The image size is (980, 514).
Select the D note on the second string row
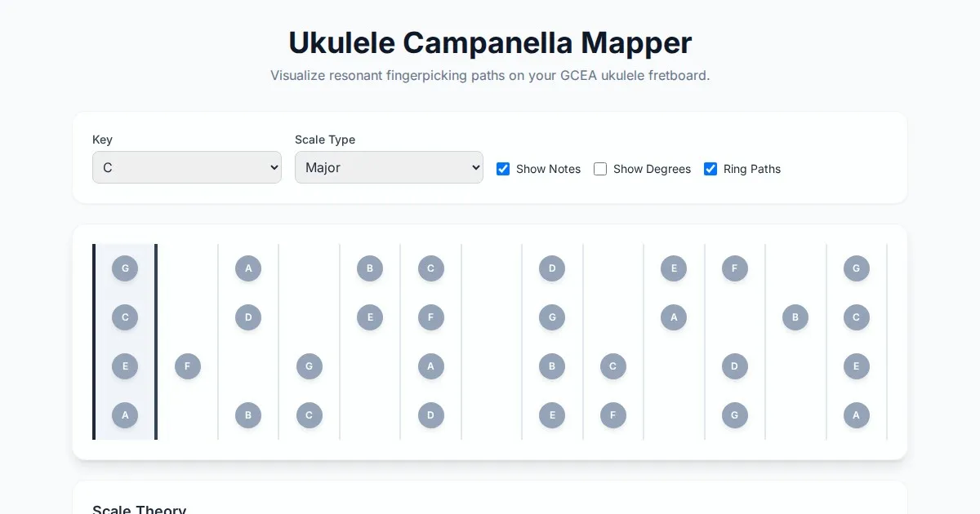click(x=248, y=317)
